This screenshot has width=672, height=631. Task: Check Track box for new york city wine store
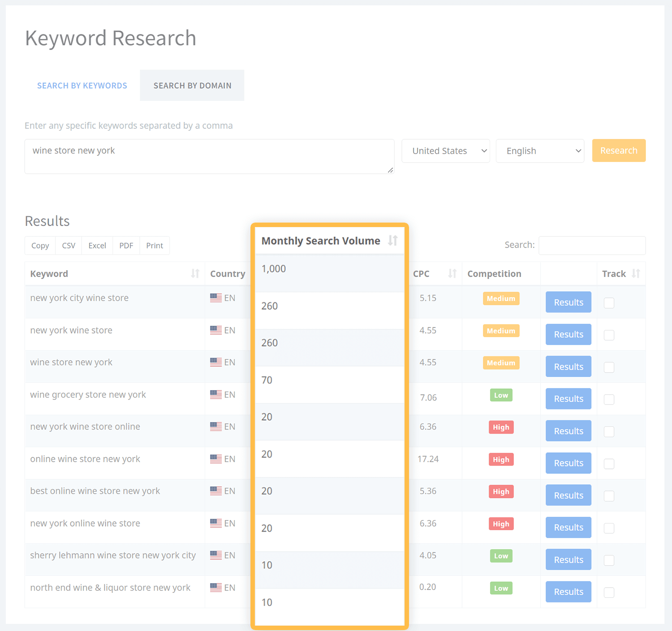click(609, 303)
